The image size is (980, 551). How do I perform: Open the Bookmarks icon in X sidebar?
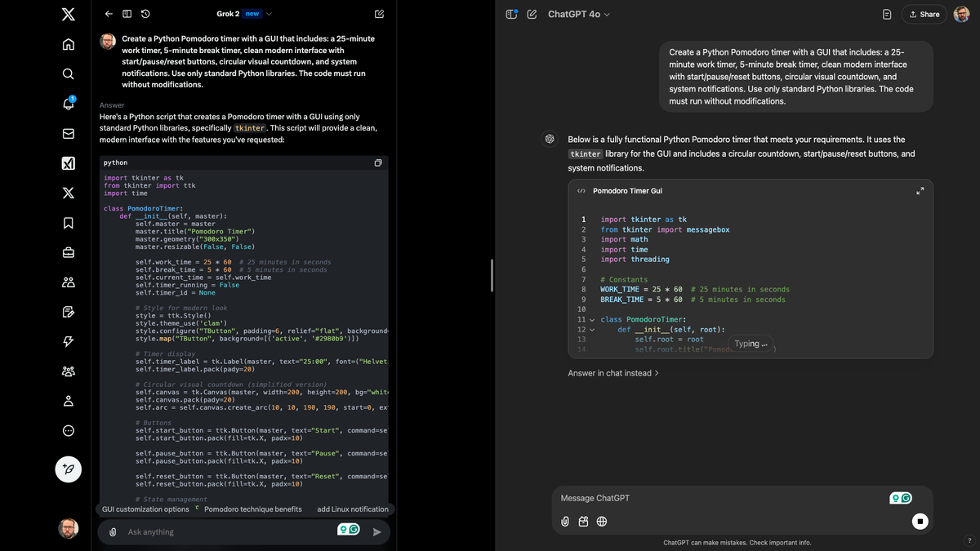tap(69, 223)
